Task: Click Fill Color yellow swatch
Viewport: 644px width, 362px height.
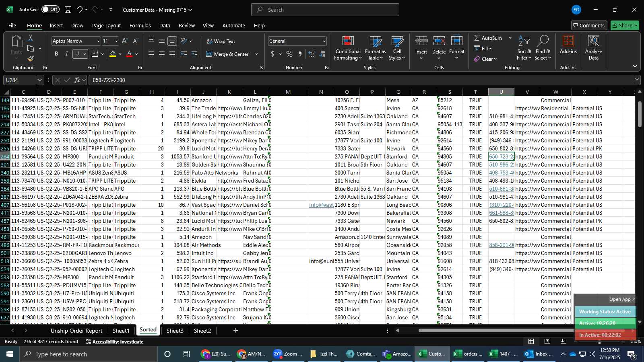Action: click(113, 54)
